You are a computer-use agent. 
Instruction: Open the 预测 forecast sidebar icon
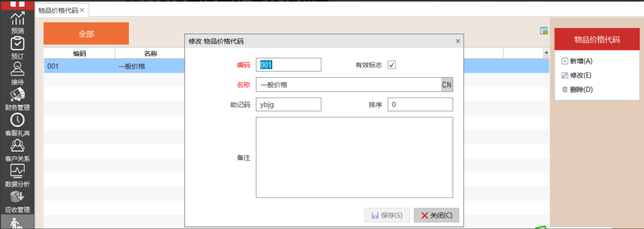point(17,22)
